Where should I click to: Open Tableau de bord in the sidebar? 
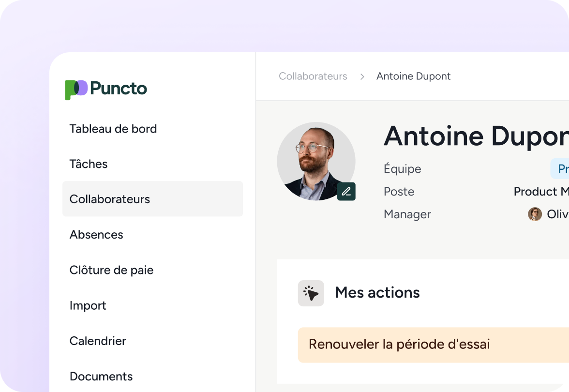coord(113,129)
